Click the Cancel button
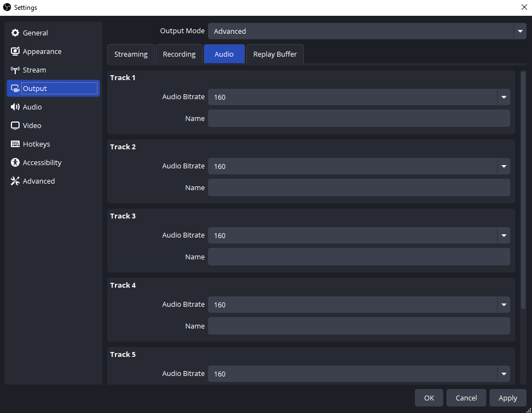Image resolution: width=532 pixels, height=413 pixels. click(x=466, y=398)
